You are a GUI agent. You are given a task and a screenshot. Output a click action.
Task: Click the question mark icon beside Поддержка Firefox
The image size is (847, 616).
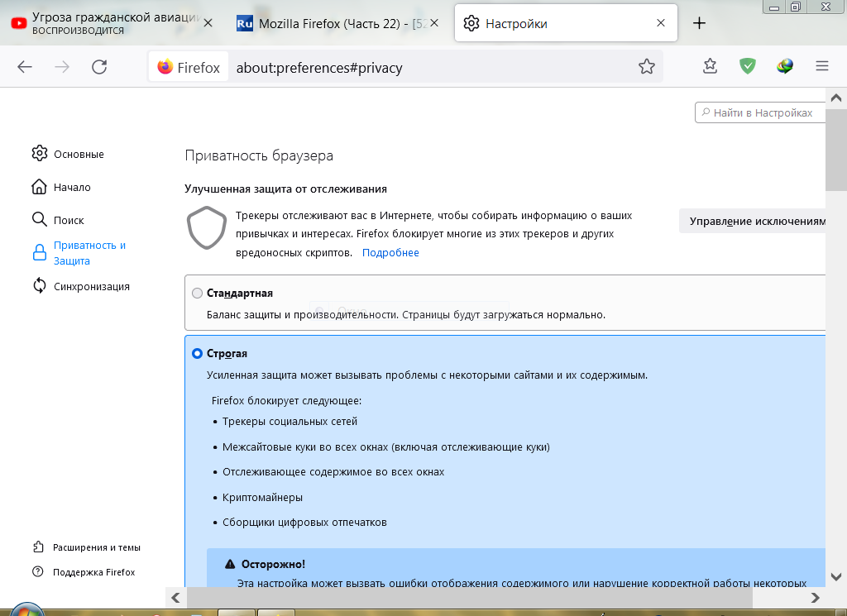pyautogui.click(x=38, y=571)
